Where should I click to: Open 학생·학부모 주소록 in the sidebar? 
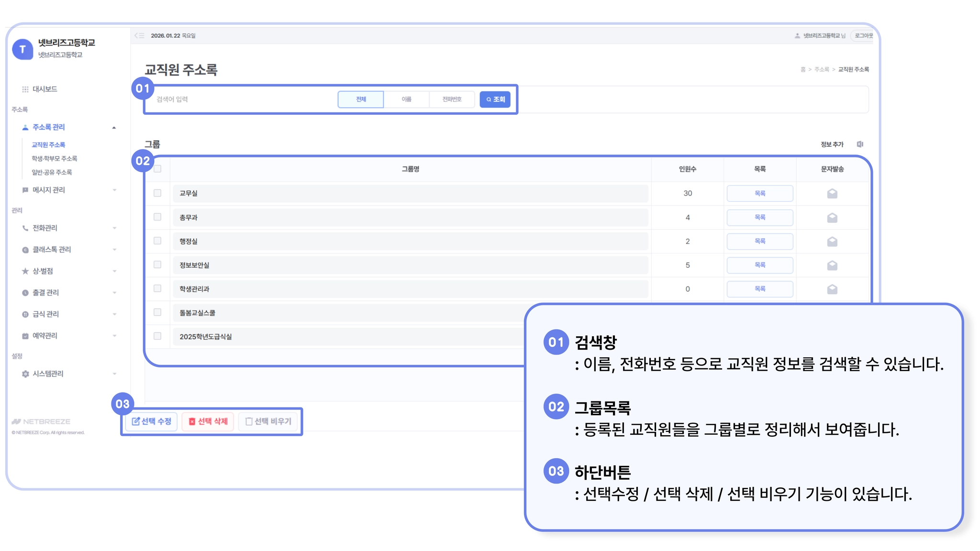[x=55, y=158]
